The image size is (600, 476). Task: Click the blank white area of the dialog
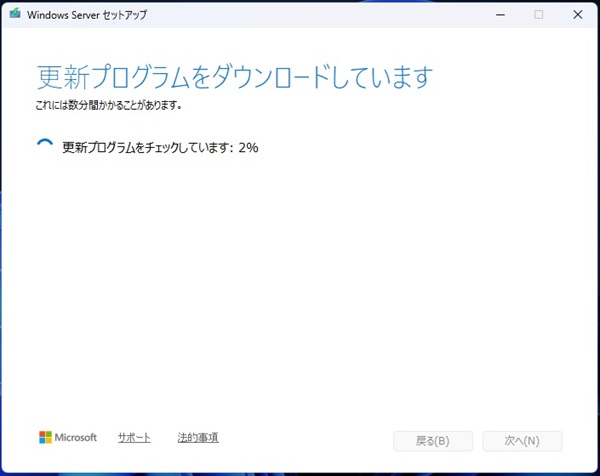(x=300, y=290)
